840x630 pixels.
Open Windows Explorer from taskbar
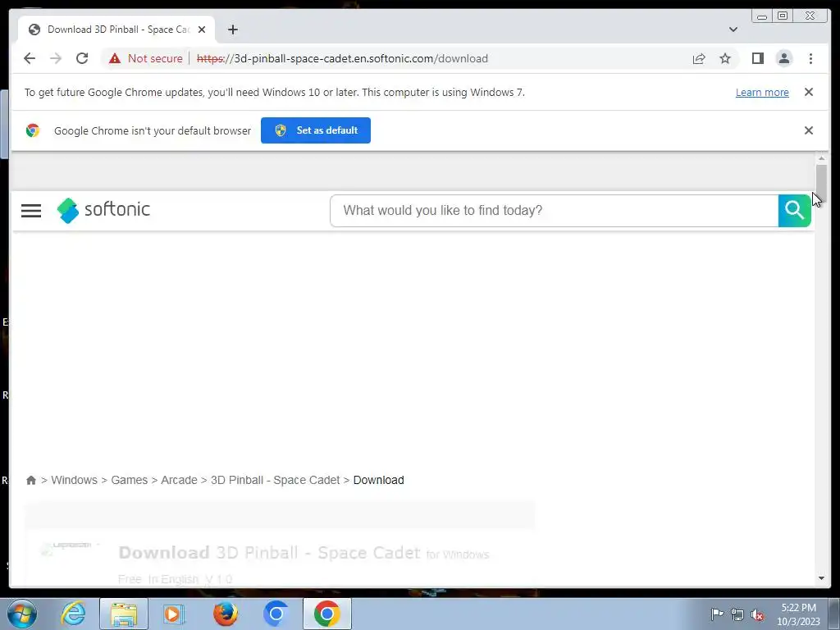click(x=124, y=614)
